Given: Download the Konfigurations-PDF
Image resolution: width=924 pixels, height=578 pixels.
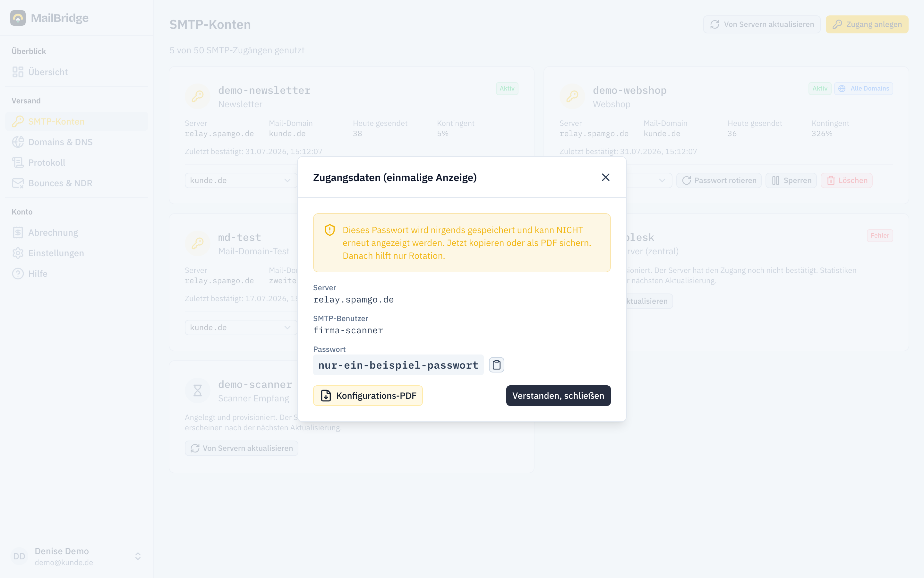Looking at the screenshot, I should pos(368,395).
